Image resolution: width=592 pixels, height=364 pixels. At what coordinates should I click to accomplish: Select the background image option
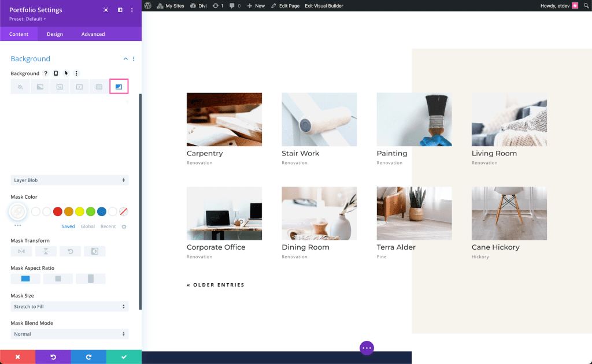pyautogui.click(x=59, y=87)
